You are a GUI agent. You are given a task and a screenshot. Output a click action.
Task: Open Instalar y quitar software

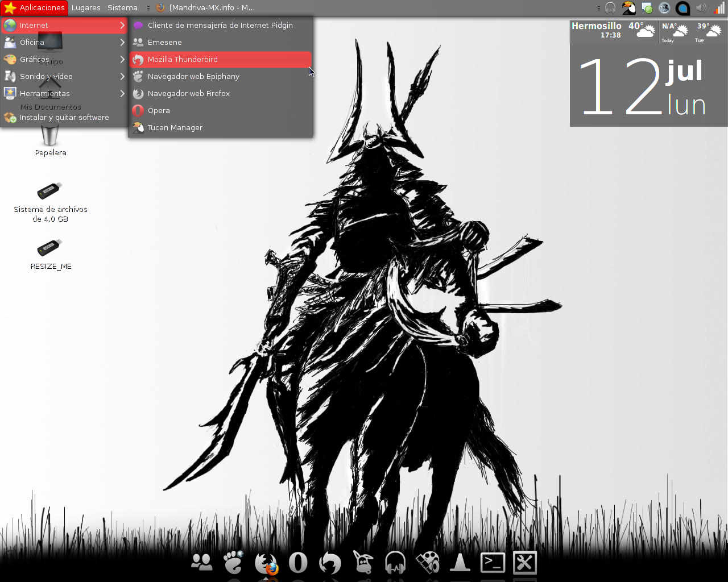coord(64,117)
